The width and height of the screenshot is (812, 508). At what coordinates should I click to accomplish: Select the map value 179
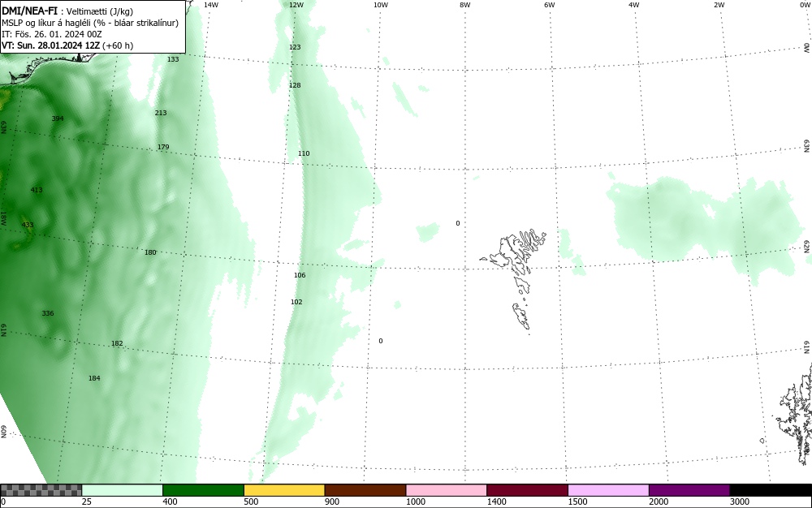tap(163, 147)
